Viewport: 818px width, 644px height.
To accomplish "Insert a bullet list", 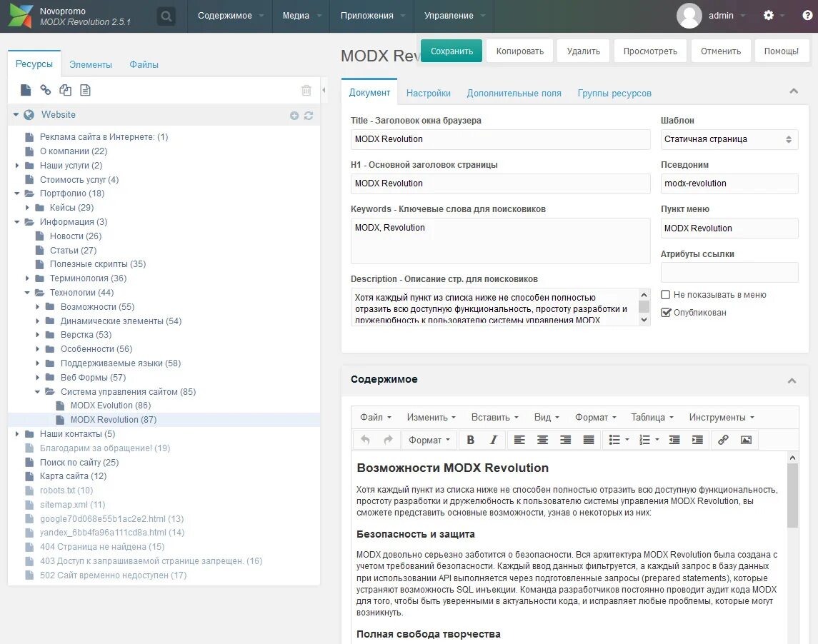I will 614,440.
